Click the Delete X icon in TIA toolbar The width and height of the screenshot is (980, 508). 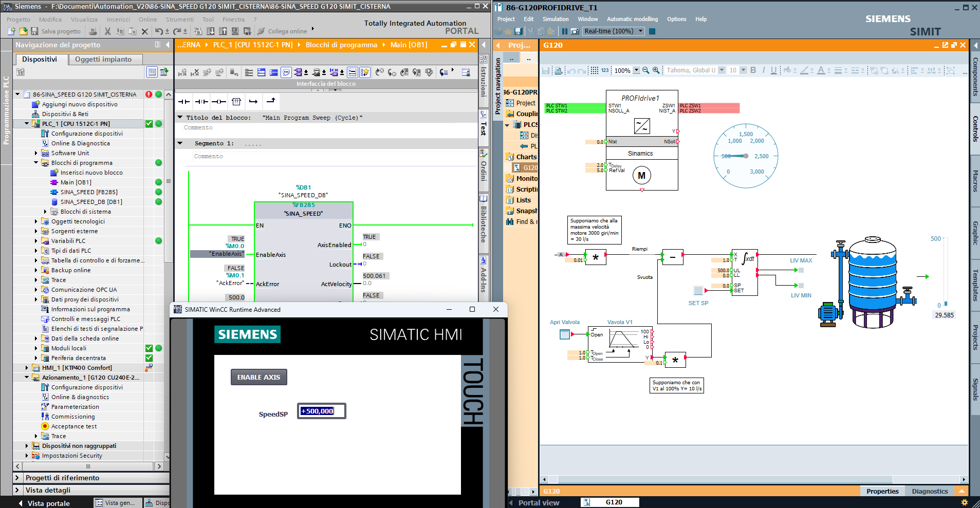pyautogui.click(x=145, y=31)
